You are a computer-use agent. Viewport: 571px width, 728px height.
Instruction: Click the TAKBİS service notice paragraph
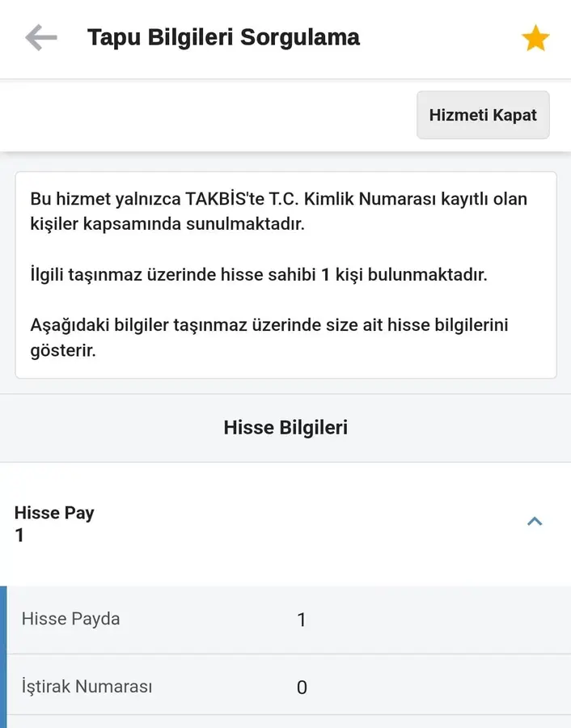click(278, 211)
